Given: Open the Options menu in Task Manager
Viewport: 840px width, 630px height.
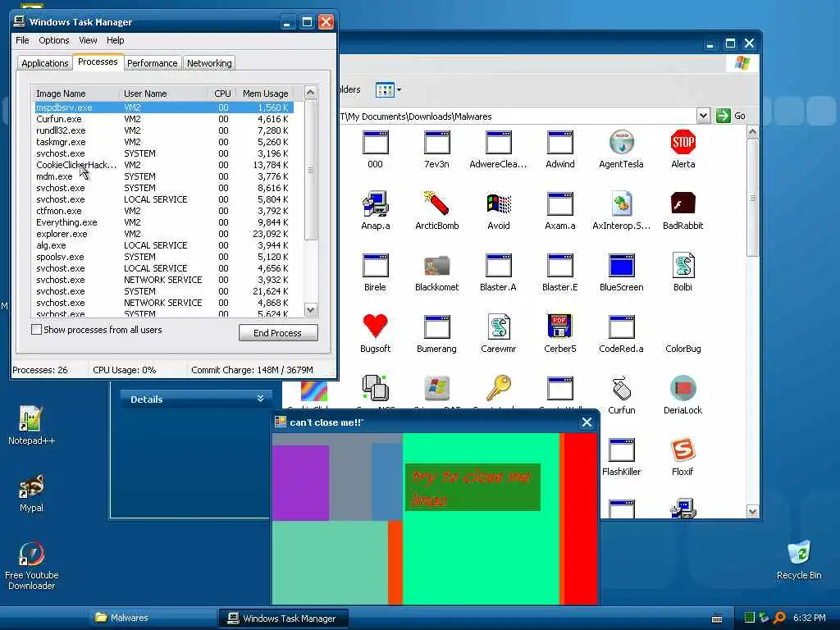Looking at the screenshot, I should point(53,40).
